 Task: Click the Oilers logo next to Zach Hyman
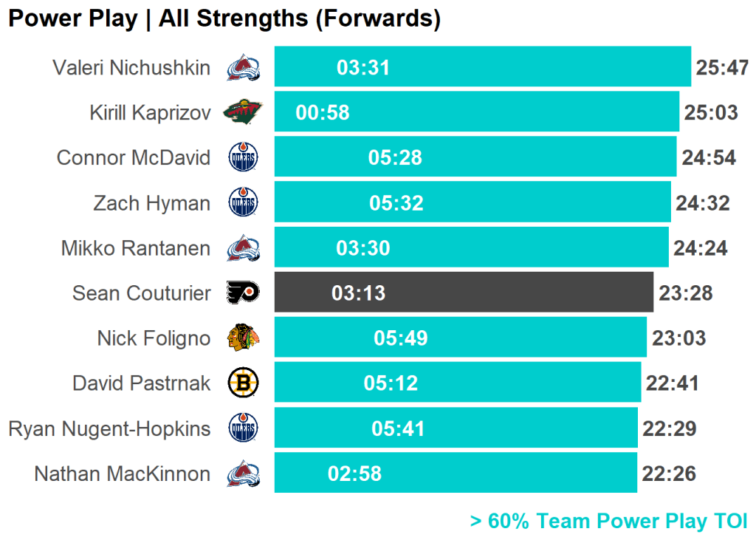tap(243, 202)
